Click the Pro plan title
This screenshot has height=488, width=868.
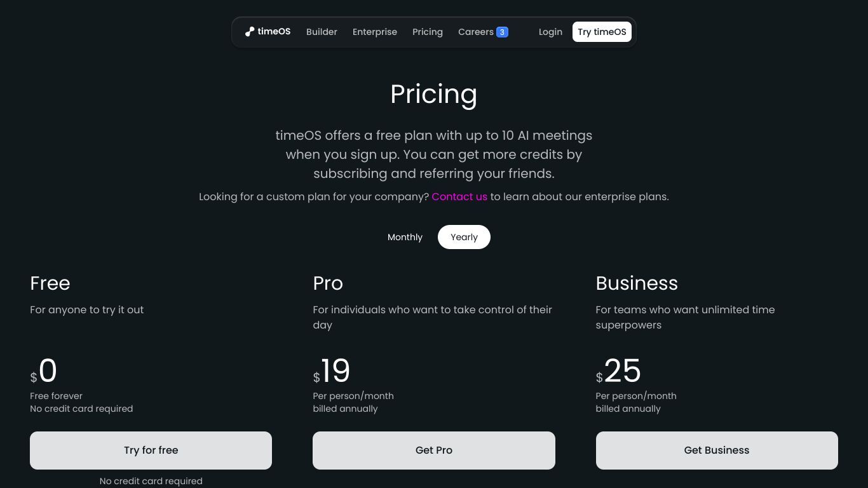point(328,283)
